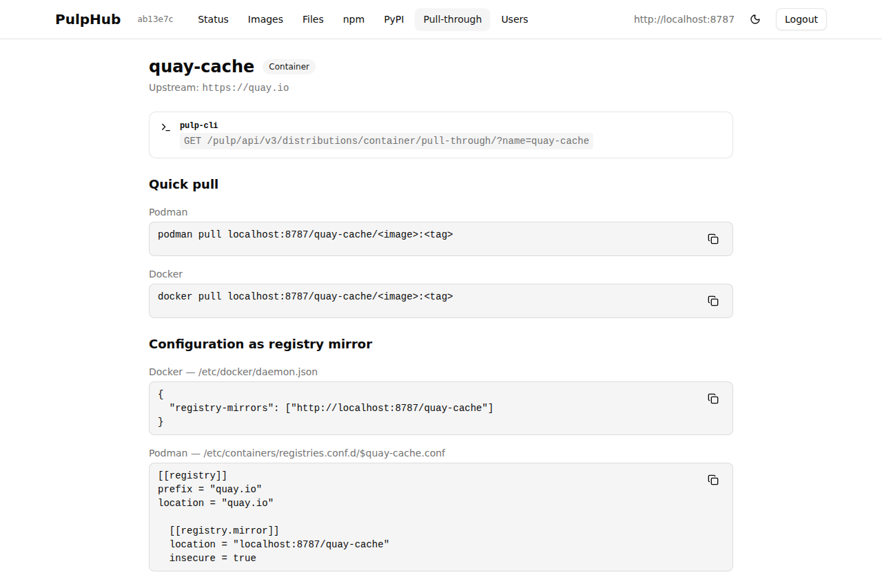Copy the Podman pull command
The height and width of the screenshot is (588, 882).
click(x=713, y=239)
